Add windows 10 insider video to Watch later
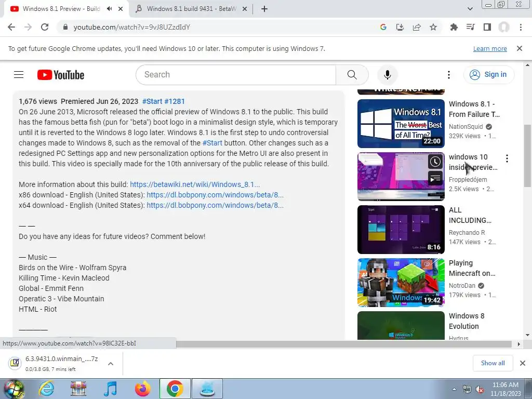 click(435, 162)
